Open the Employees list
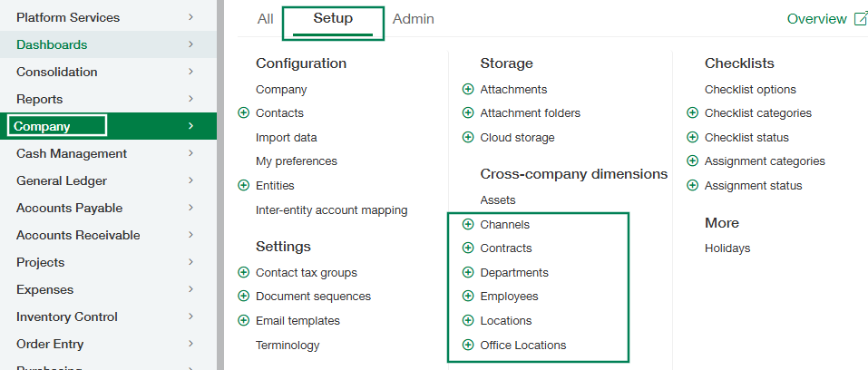This screenshot has width=868, height=370. pyautogui.click(x=510, y=297)
